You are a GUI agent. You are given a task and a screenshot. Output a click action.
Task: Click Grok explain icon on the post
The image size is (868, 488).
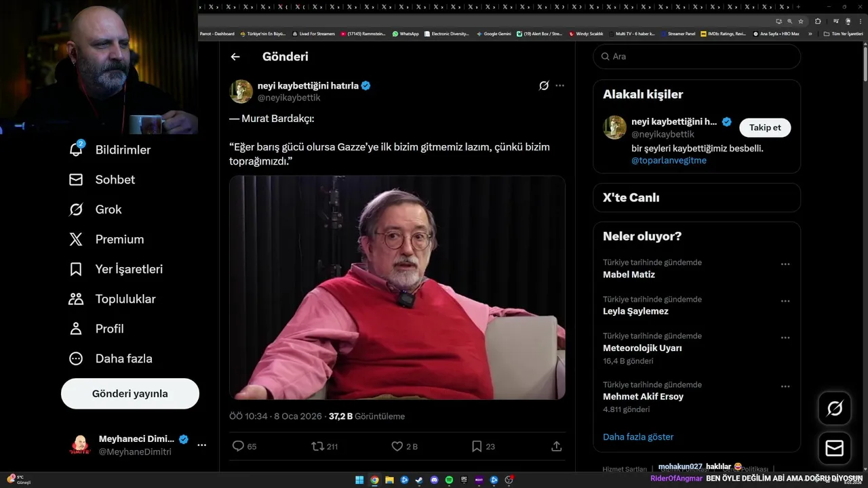[543, 85]
